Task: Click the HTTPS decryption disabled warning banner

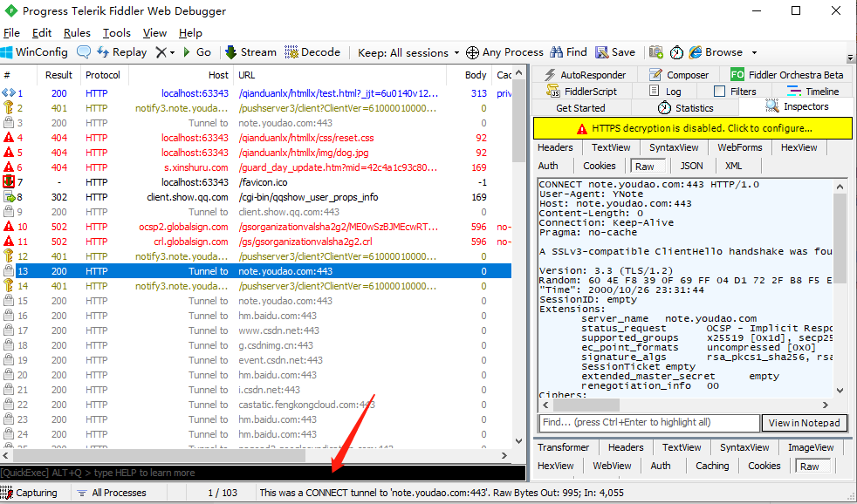Action: point(692,129)
